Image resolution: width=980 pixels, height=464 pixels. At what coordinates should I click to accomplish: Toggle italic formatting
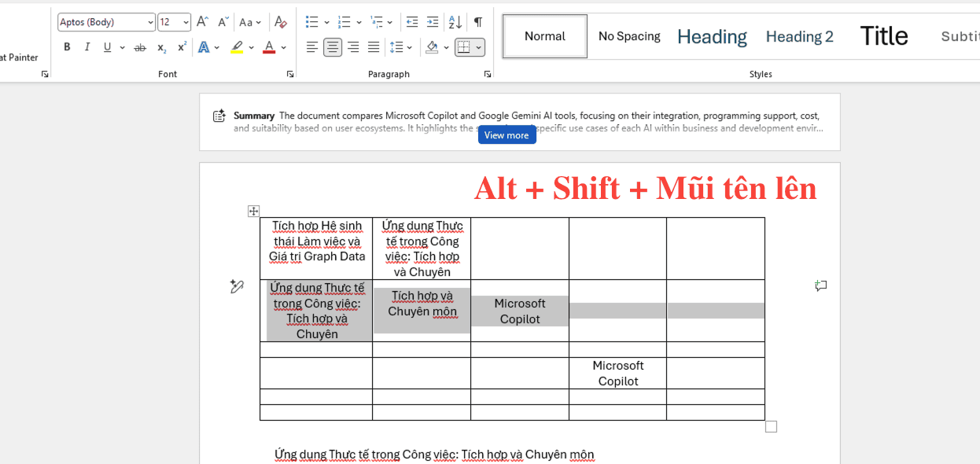tap(87, 47)
